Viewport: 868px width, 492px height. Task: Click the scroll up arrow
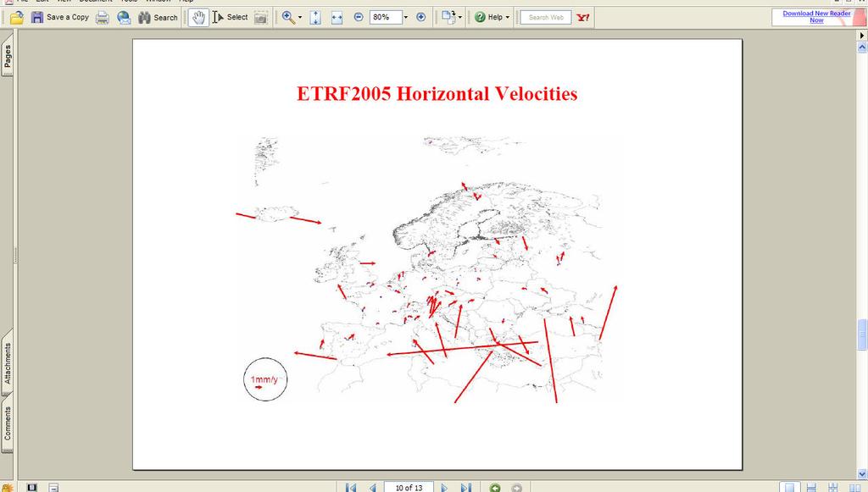click(862, 47)
